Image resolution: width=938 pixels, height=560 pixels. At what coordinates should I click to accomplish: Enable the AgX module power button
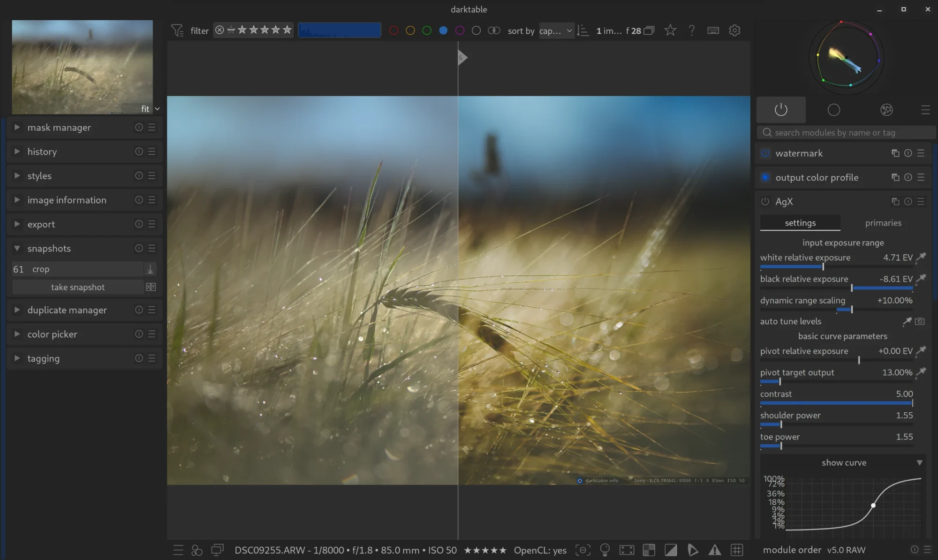coord(765,202)
